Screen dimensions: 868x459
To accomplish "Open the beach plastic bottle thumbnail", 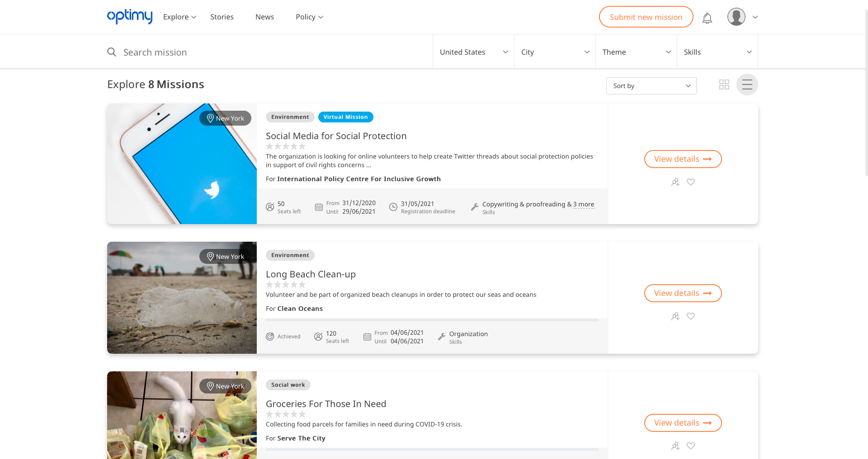I will (182, 298).
